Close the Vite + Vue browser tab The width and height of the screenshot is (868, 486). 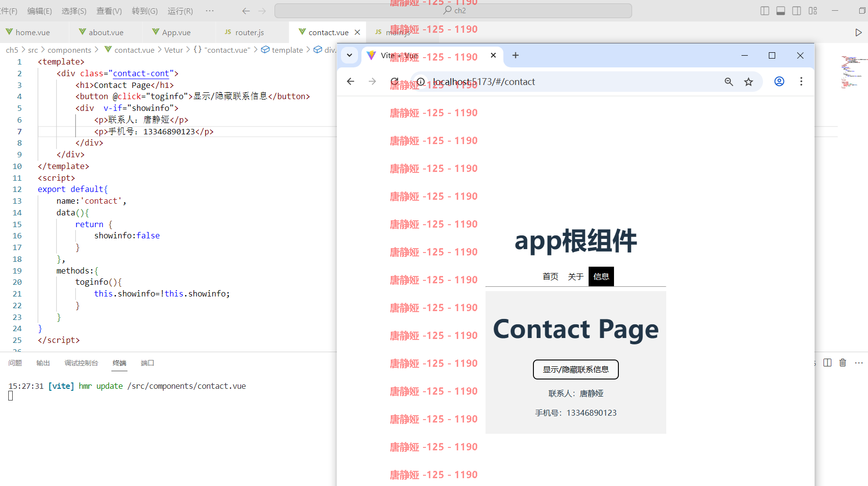tap(493, 55)
